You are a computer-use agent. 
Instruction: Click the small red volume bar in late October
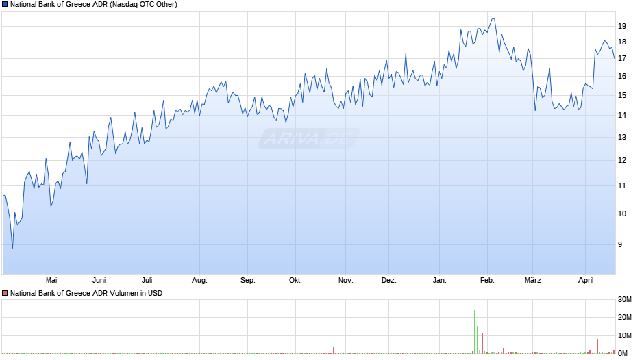(x=334, y=350)
